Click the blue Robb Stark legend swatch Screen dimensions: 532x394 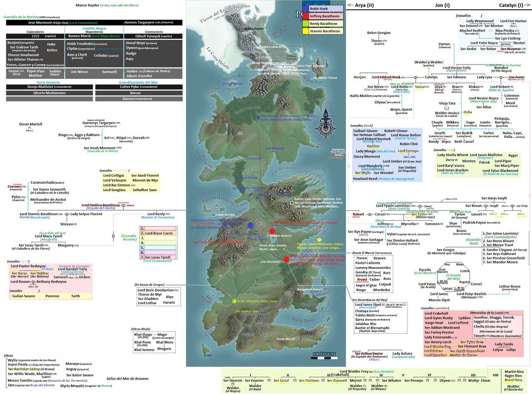click(306, 8)
